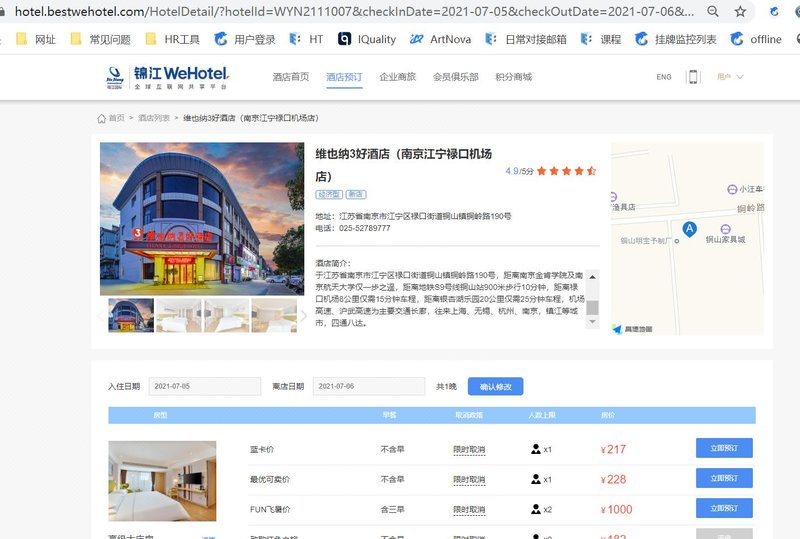The height and width of the screenshot is (539, 800).
Task: Select the first hotel exterior thumbnail
Action: pyautogui.click(x=131, y=316)
